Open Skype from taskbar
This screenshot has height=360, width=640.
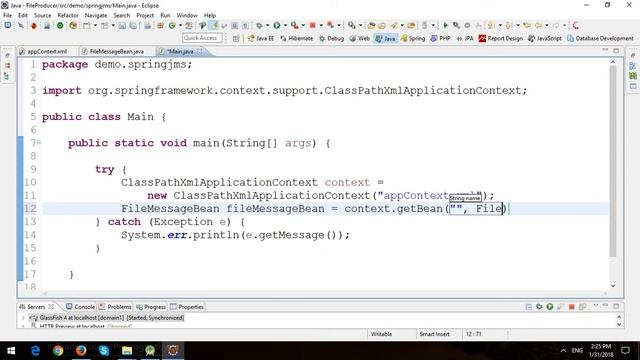[x=104, y=350]
